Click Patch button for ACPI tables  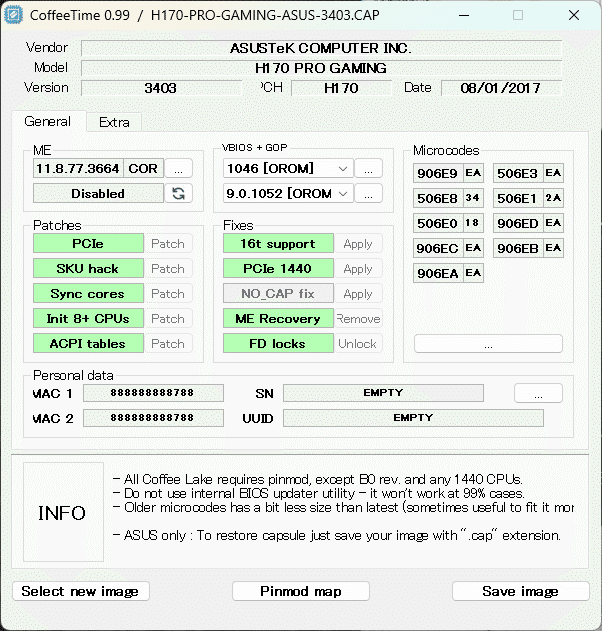coord(168,343)
